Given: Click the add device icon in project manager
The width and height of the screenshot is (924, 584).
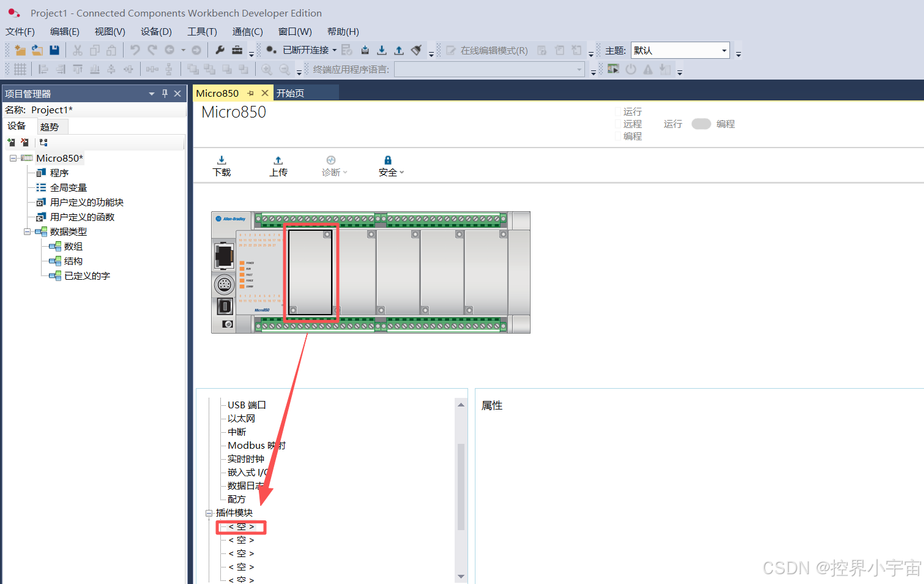Looking at the screenshot, I should [11, 142].
